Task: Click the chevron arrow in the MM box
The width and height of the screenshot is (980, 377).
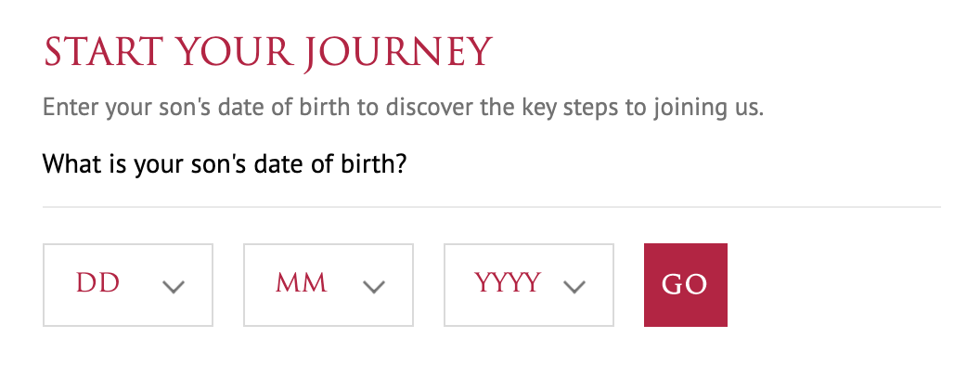Action: [x=374, y=287]
